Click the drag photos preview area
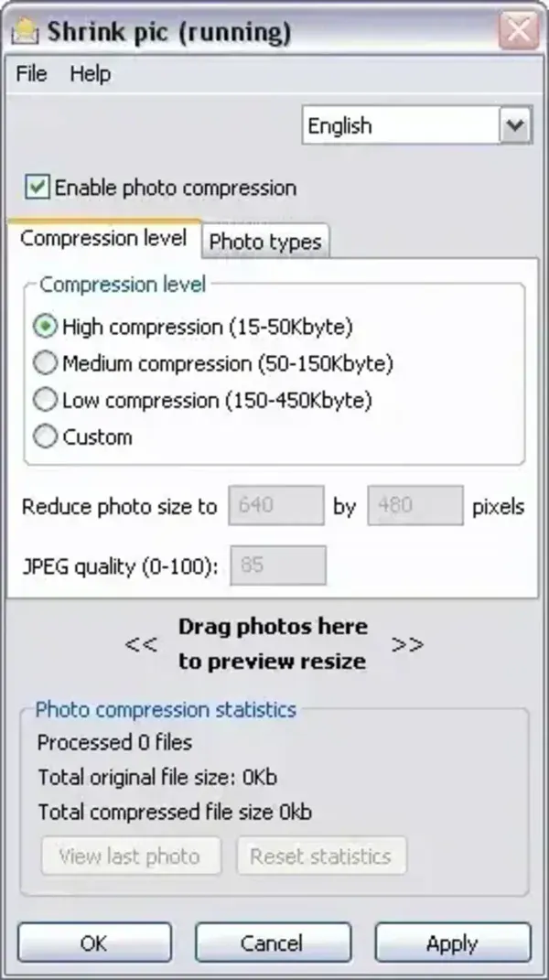The image size is (549, 980). pos(272,643)
